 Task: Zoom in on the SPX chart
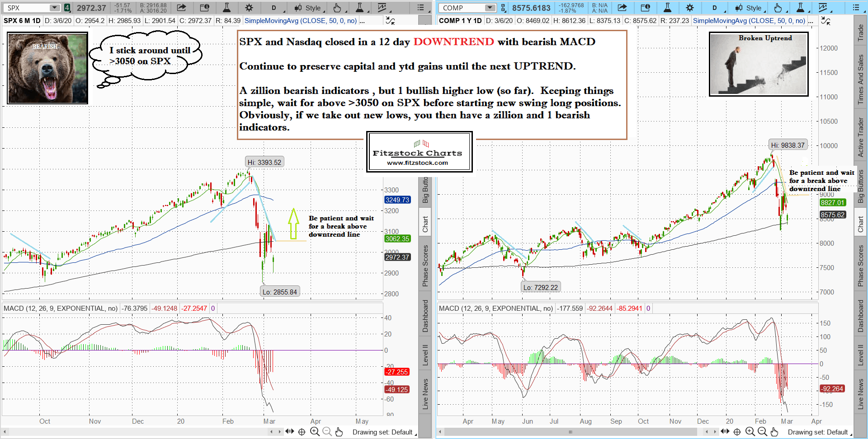pos(315,432)
